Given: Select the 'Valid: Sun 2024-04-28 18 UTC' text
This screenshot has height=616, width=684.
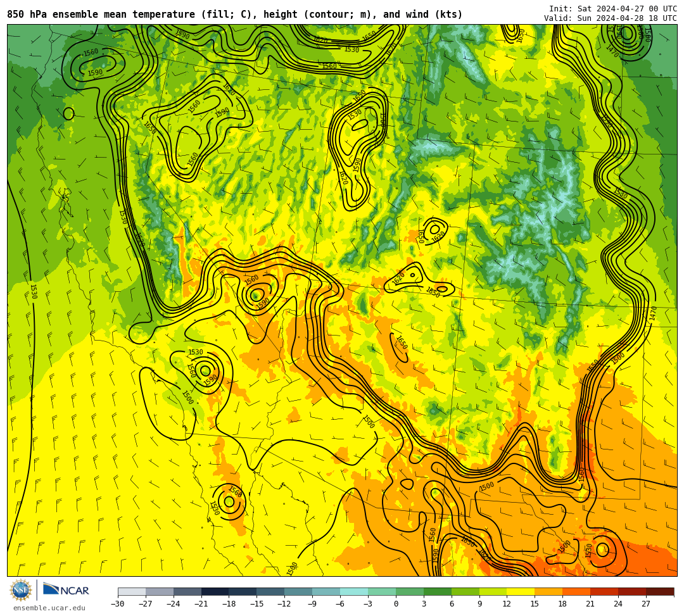Looking at the screenshot, I should tap(611, 18).
